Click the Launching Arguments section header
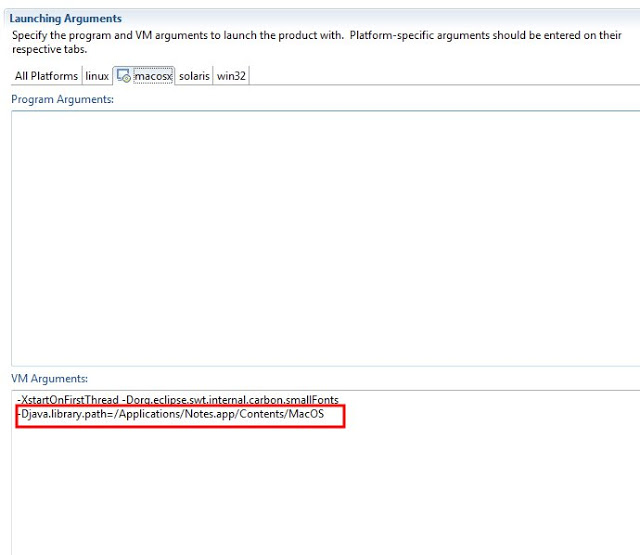 66,18
